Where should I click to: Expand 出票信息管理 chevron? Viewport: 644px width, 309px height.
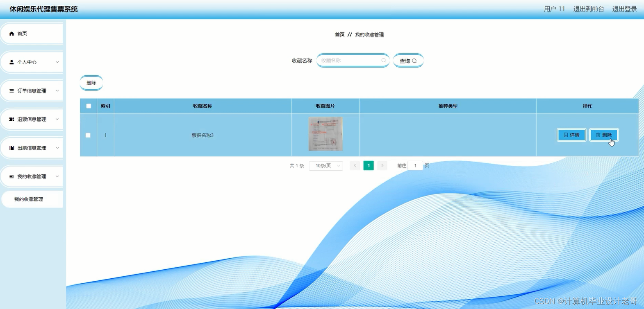click(x=57, y=148)
